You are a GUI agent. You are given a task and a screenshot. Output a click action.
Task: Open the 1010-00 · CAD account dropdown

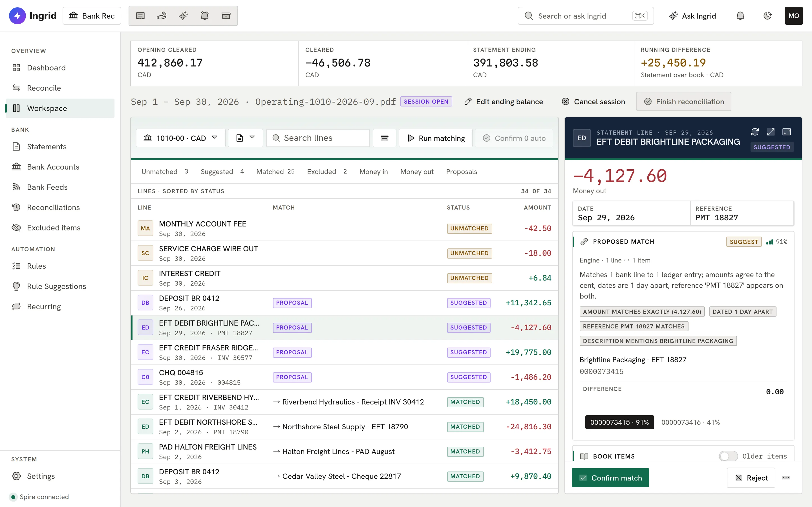[180, 138]
